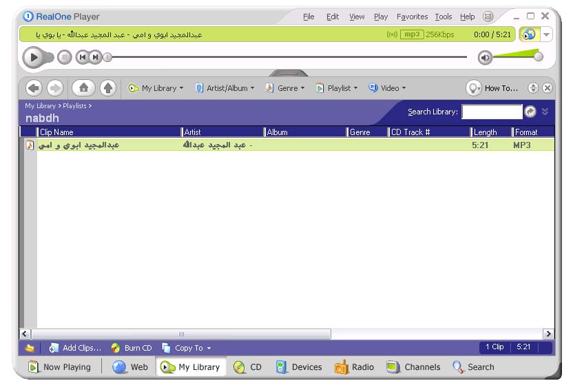Start playback with the Play button
Screen dimensions: 573x392
pos(34,57)
